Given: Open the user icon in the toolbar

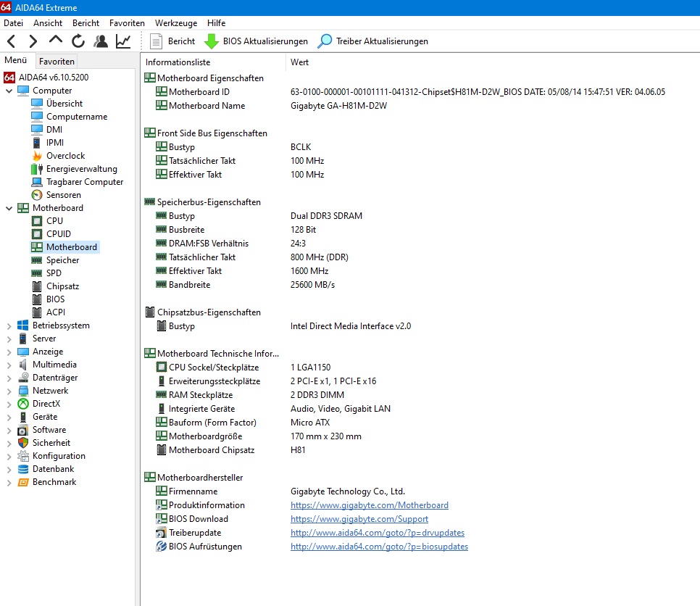Looking at the screenshot, I should [x=101, y=41].
